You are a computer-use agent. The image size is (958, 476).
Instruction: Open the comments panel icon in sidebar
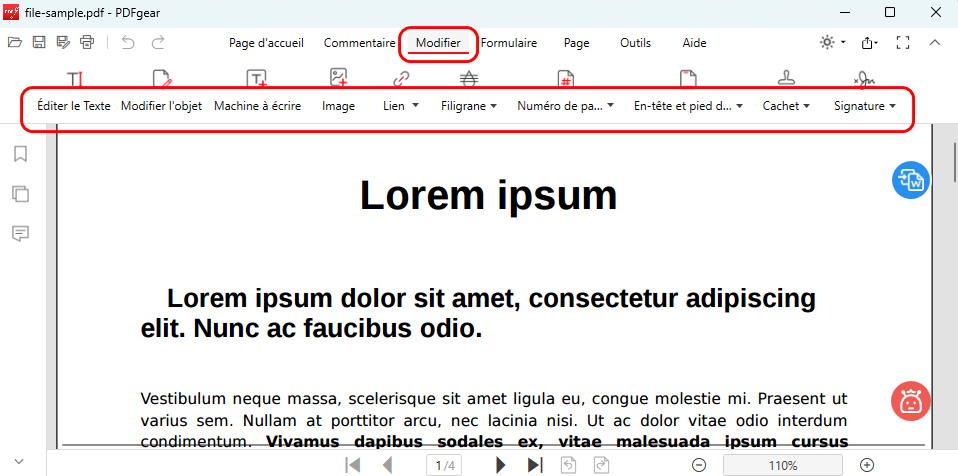click(x=21, y=233)
